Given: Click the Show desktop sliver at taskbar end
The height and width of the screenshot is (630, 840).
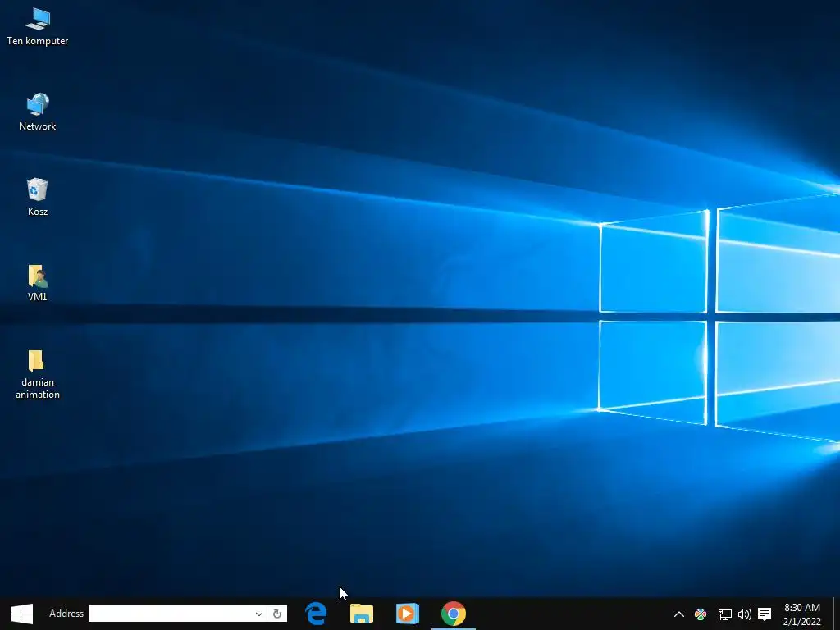Looking at the screenshot, I should tap(837, 614).
